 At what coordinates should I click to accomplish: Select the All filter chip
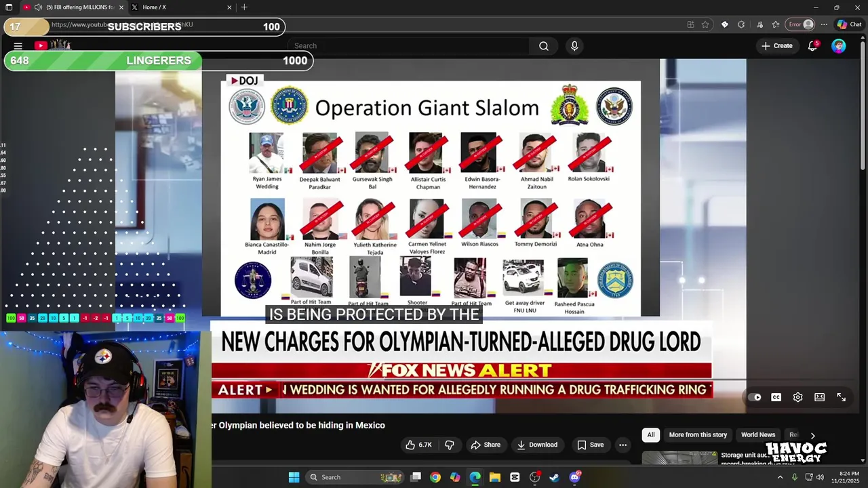(651, 434)
